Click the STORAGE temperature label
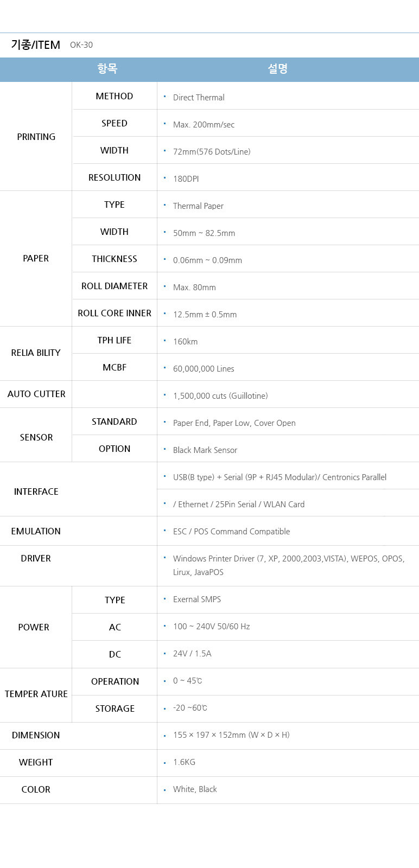419x868 pixels. (115, 709)
